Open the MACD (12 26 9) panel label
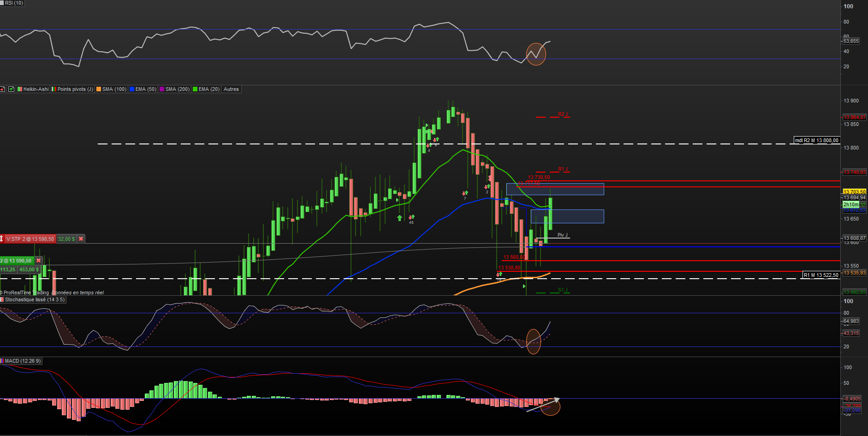Viewport: 868px width, 436px height. click(21, 361)
